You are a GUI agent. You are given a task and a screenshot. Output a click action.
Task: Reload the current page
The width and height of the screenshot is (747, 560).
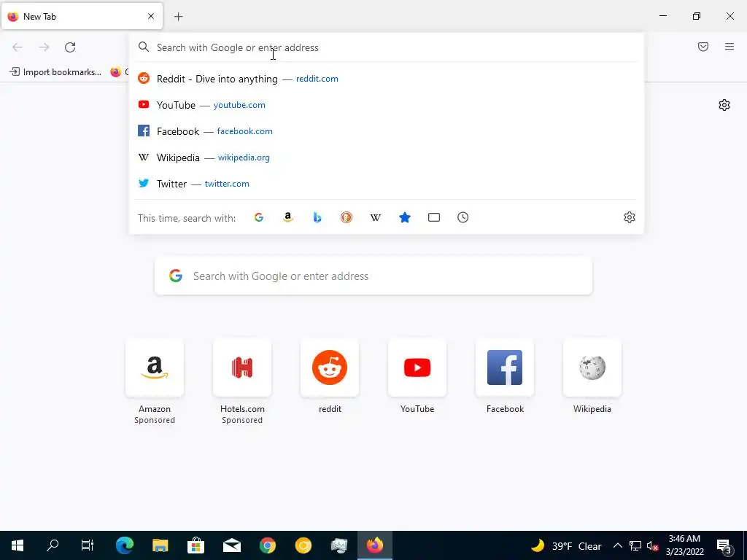click(x=70, y=47)
